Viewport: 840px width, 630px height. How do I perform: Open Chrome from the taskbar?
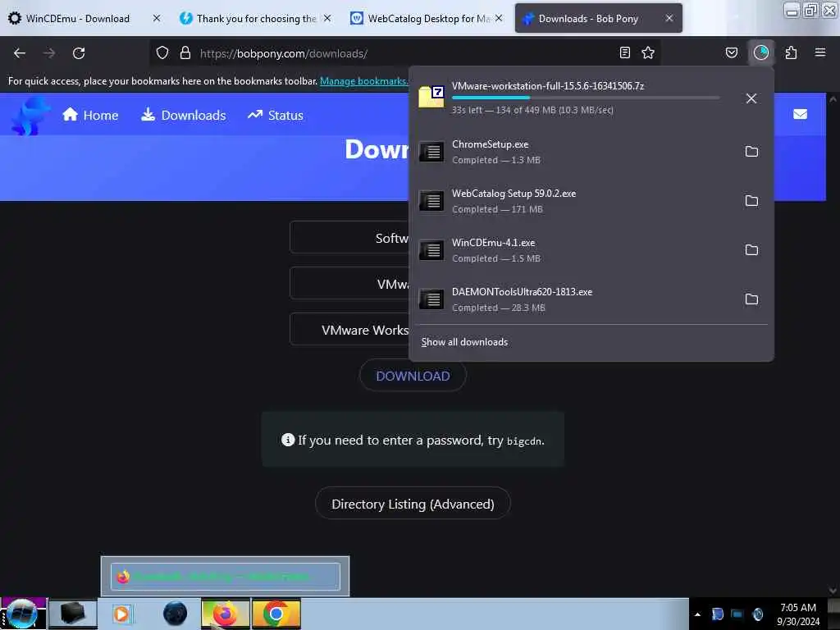(276, 614)
